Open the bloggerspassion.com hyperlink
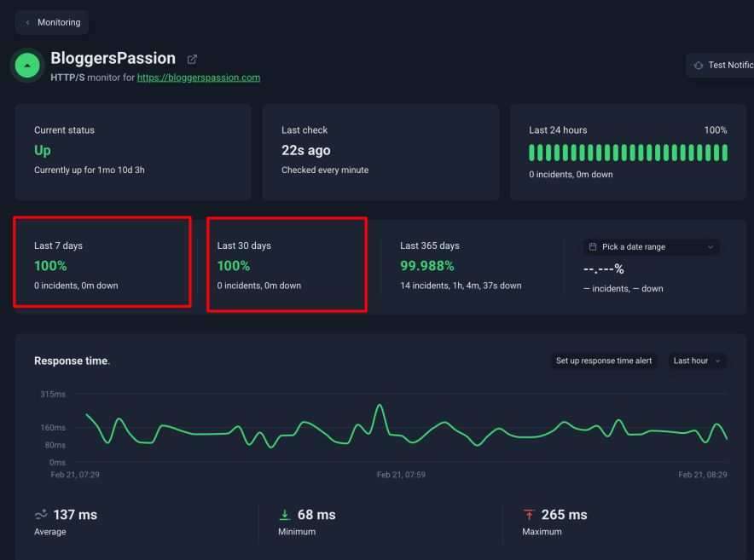 pos(198,76)
